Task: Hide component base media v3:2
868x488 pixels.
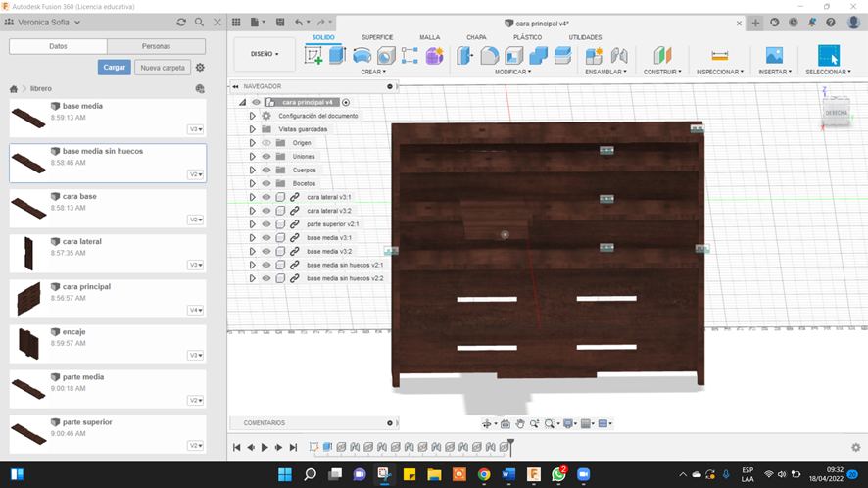Action: [266, 252]
